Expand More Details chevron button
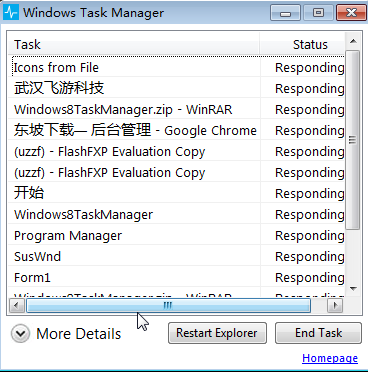This screenshot has width=368, height=372. (20, 334)
